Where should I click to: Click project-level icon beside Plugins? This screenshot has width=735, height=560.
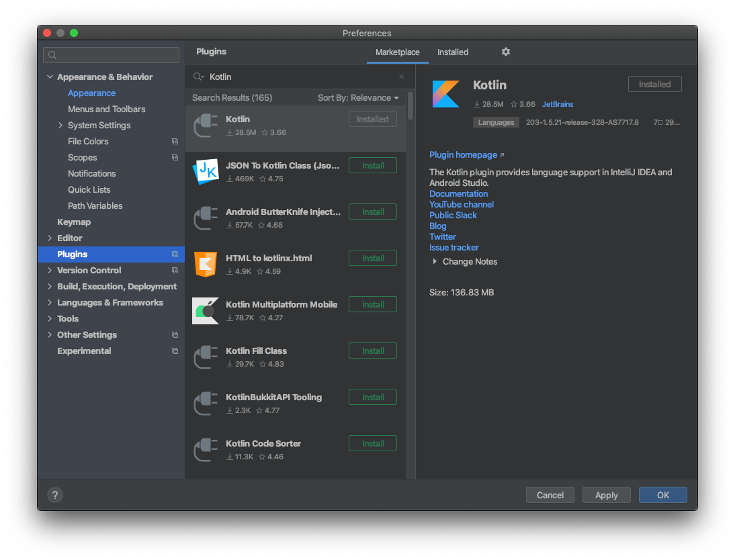click(x=175, y=254)
